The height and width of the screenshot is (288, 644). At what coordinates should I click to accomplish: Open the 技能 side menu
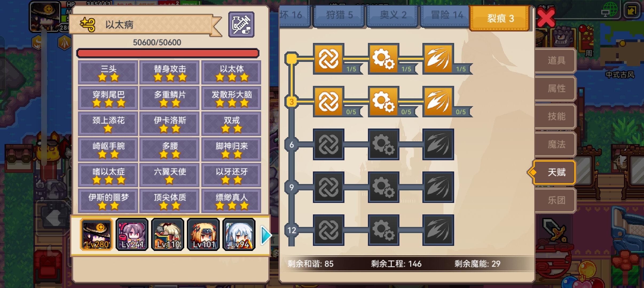[556, 116]
